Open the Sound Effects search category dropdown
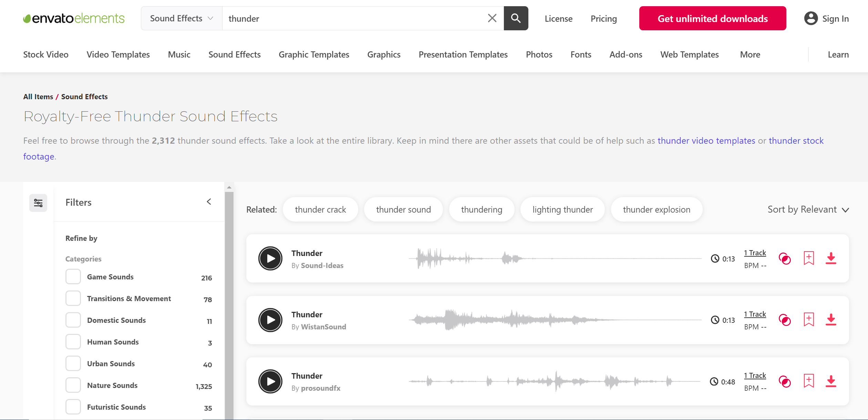Image resolution: width=868 pixels, height=420 pixels. tap(180, 18)
